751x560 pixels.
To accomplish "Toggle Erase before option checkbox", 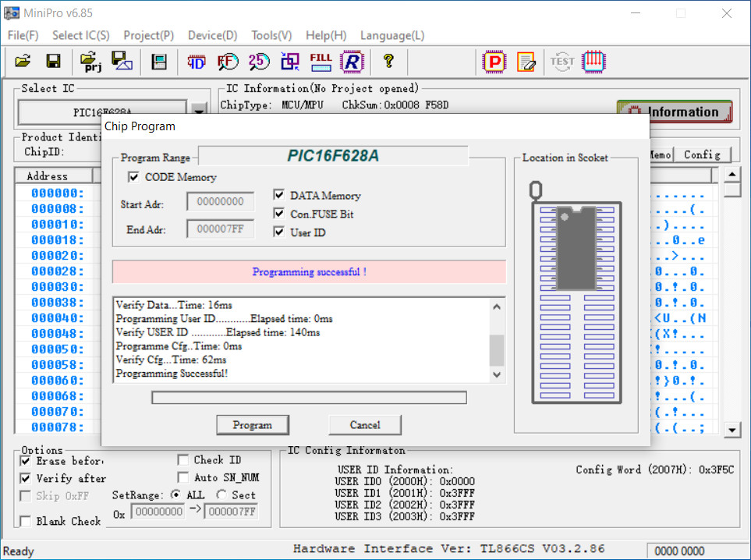I will 26,461.
